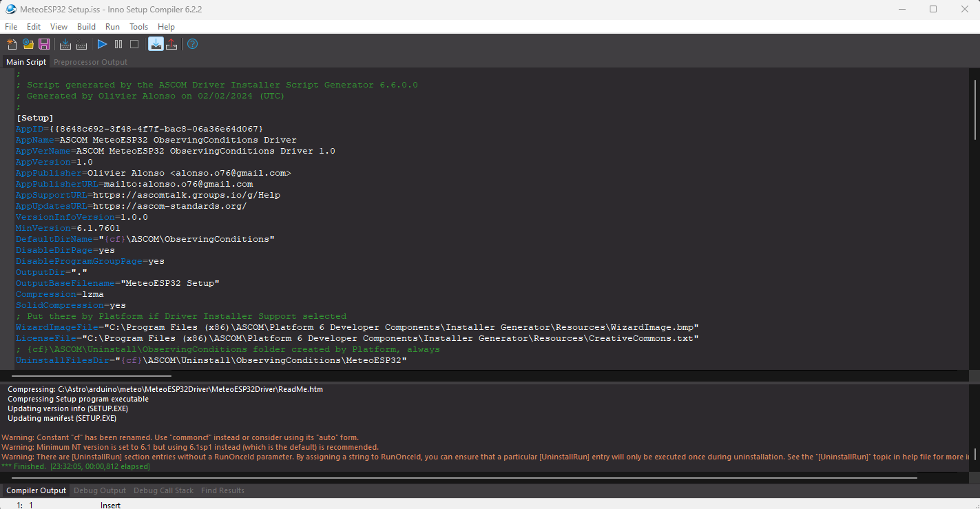Open the Build menu
The height and width of the screenshot is (509, 980).
(86, 27)
